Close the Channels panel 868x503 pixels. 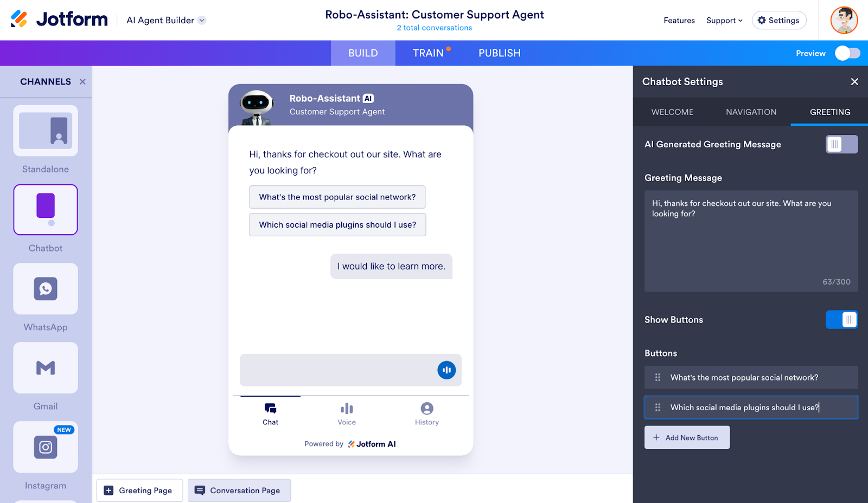[82, 81]
